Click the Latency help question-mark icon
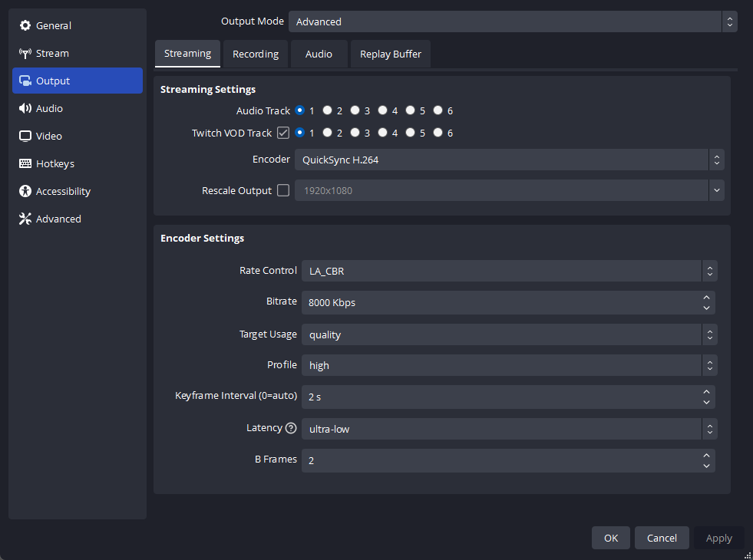 click(291, 428)
